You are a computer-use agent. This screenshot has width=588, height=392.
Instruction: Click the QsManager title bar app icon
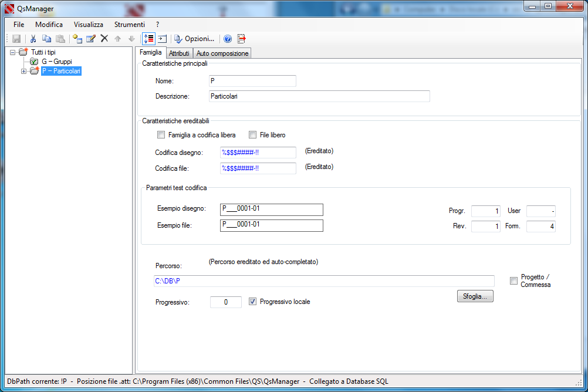coord(9,9)
